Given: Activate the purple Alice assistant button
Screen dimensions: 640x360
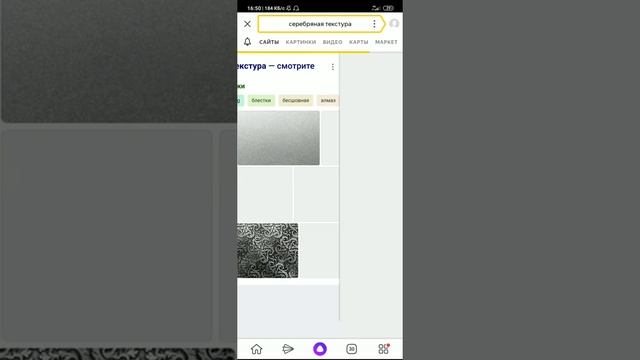Looking at the screenshot, I should point(320,349).
